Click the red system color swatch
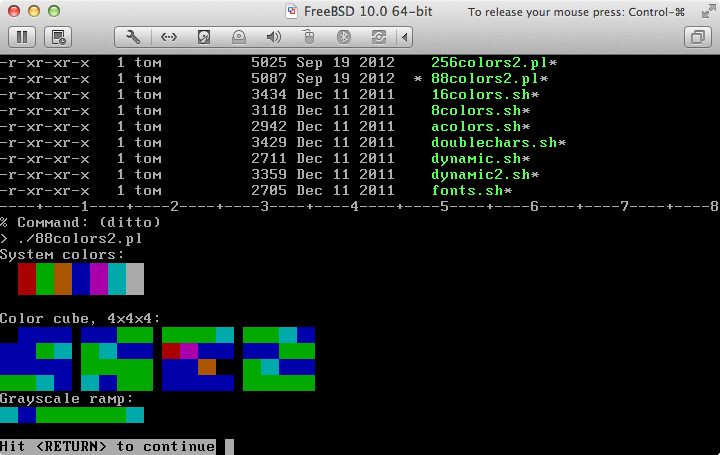 [27, 279]
